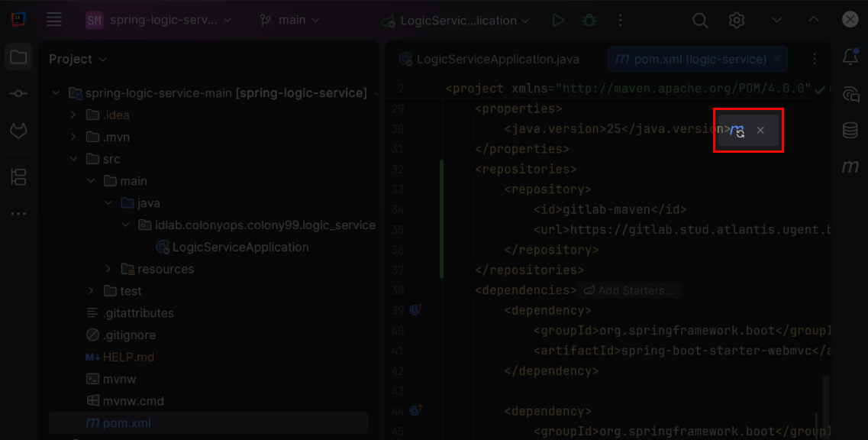Select mvnw file
The height and width of the screenshot is (440, 868).
(x=111, y=380)
